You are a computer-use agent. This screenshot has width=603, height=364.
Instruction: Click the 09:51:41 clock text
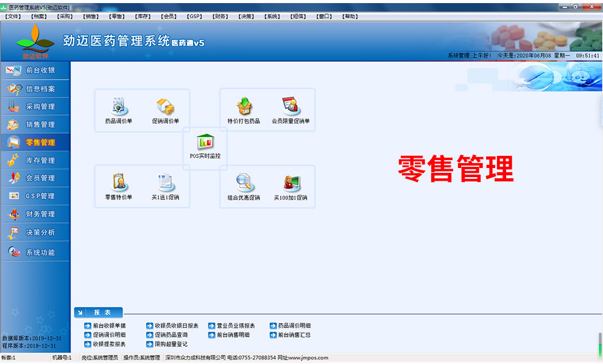(x=588, y=56)
